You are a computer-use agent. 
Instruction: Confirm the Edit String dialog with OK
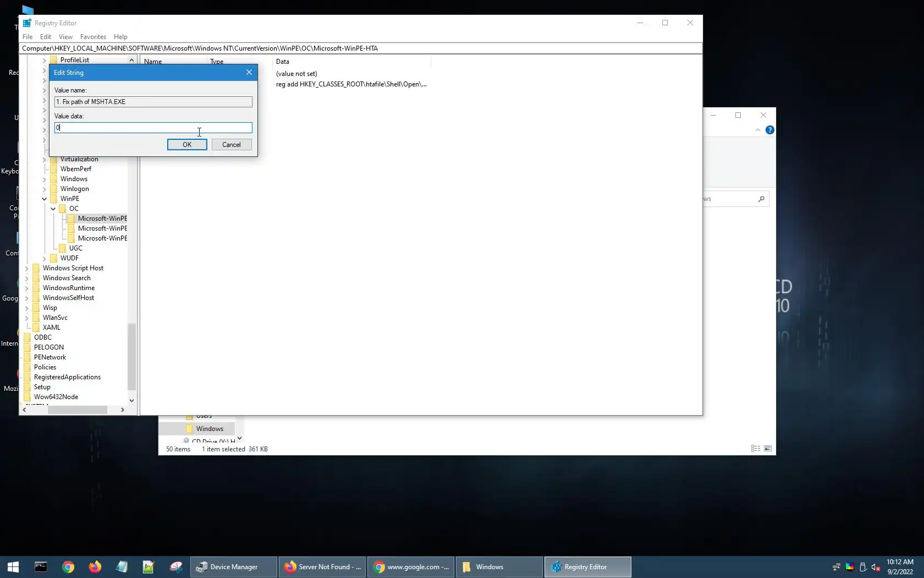point(187,145)
